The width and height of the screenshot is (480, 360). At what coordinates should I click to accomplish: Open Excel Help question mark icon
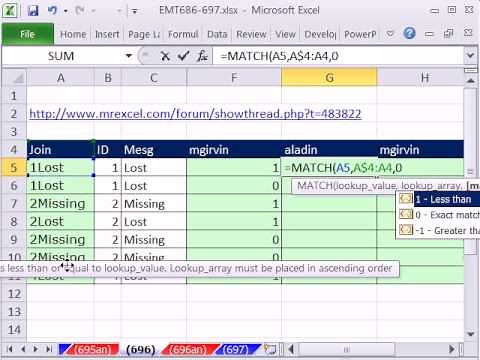click(409, 33)
